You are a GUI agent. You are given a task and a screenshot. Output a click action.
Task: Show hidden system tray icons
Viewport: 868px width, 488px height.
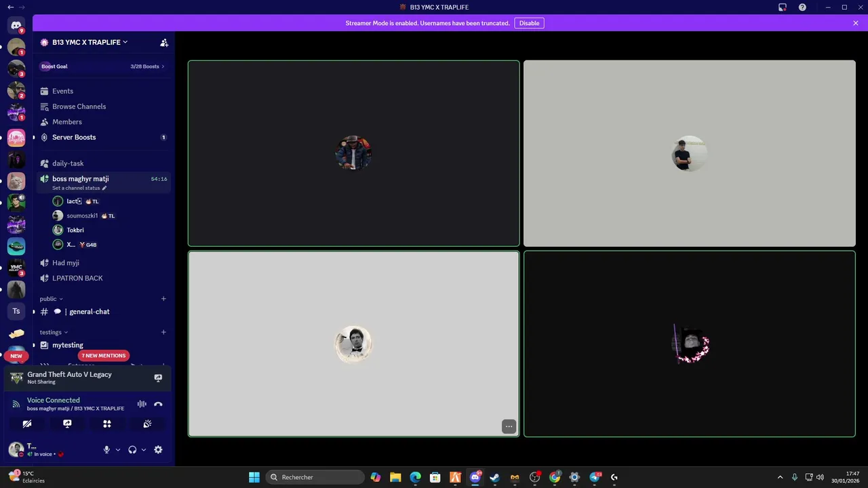pos(780,477)
